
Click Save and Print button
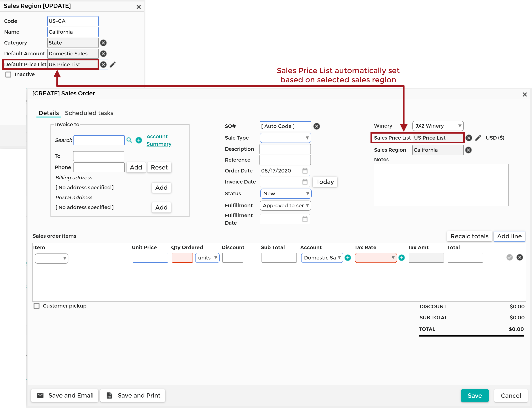tap(133, 396)
